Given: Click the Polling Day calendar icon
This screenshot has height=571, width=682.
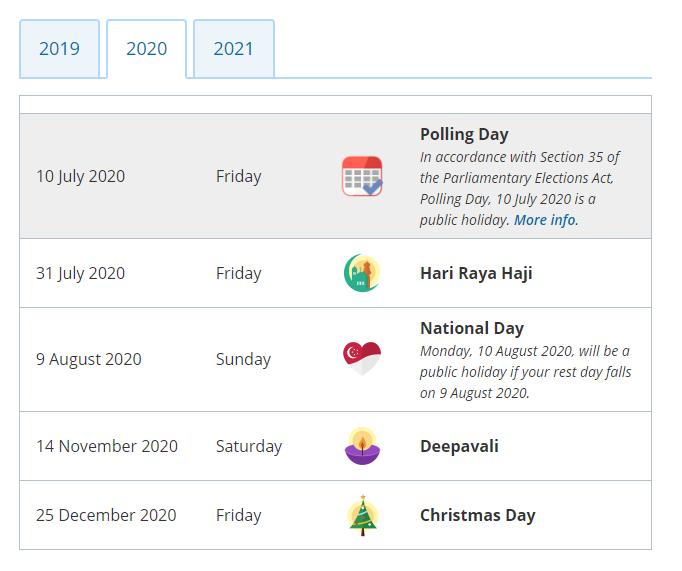Looking at the screenshot, I should (362, 176).
